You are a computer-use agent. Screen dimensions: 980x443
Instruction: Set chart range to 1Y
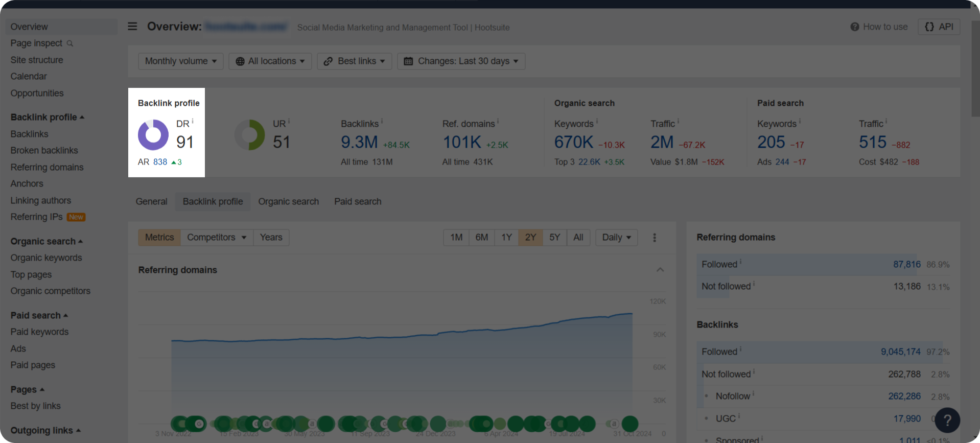point(506,238)
